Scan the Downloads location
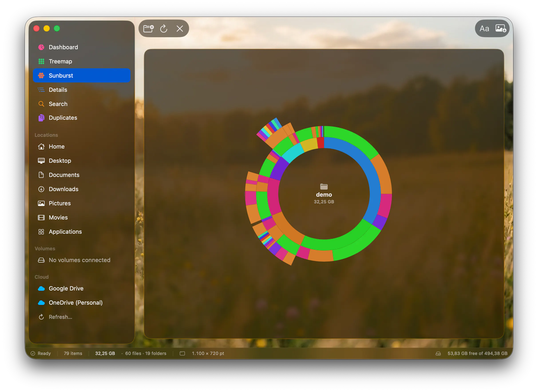The image size is (538, 392). pos(81,189)
